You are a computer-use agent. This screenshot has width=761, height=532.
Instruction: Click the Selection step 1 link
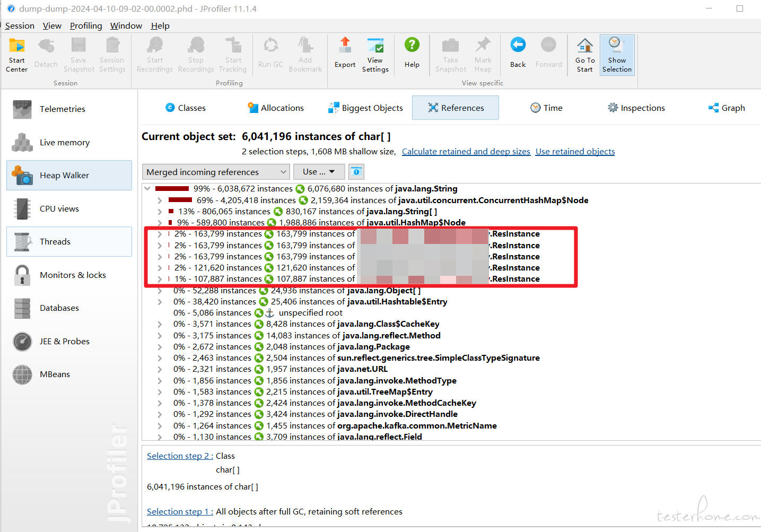click(x=180, y=511)
